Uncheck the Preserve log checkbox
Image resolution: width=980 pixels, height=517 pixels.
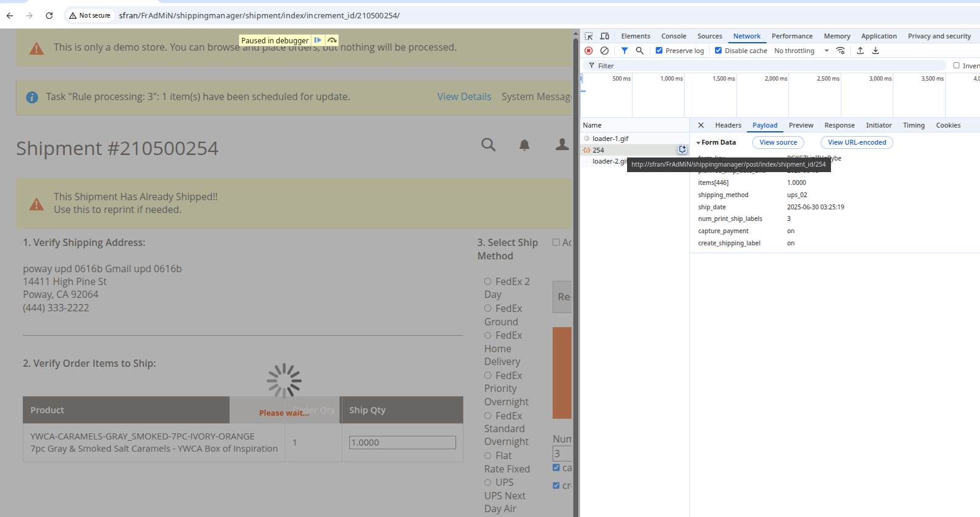[659, 51]
